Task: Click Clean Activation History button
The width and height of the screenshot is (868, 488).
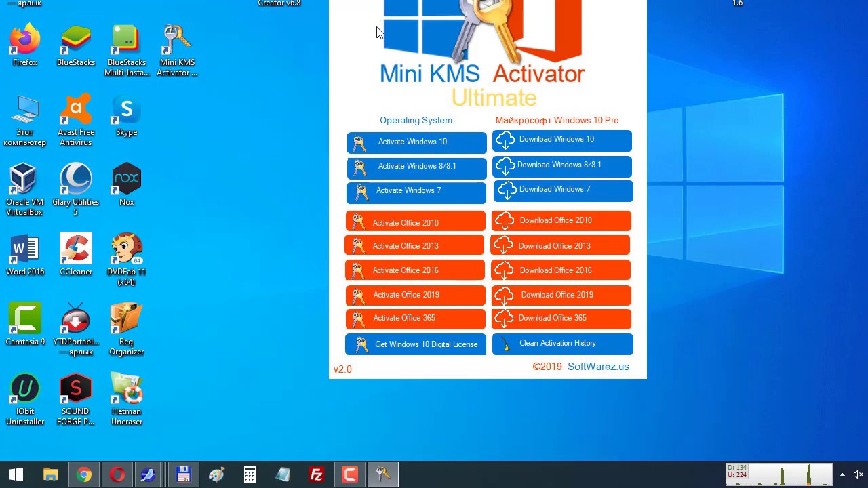Action: 563,344
